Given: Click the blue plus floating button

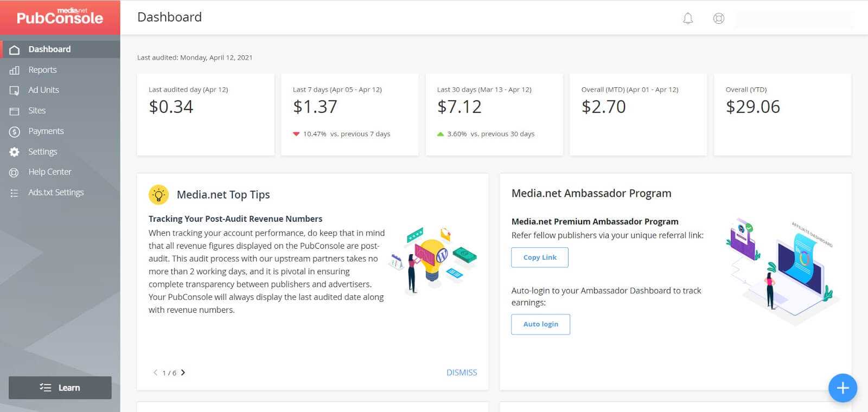Looking at the screenshot, I should [x=843, y=388].
